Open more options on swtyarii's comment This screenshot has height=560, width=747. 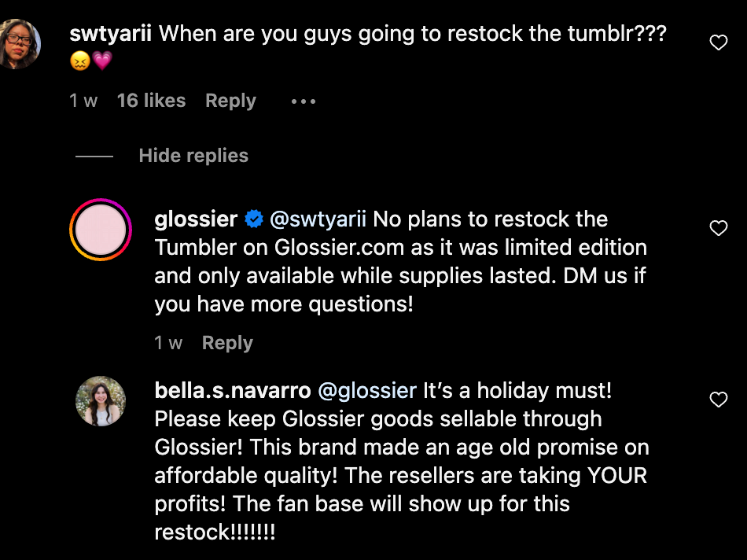tap(303, 101)
